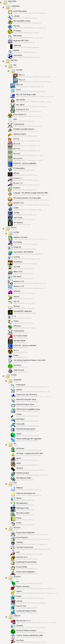This screenshot has width=65, height=644.
Task: Collapse the COMPARING folder node
Action: [3, 7]
